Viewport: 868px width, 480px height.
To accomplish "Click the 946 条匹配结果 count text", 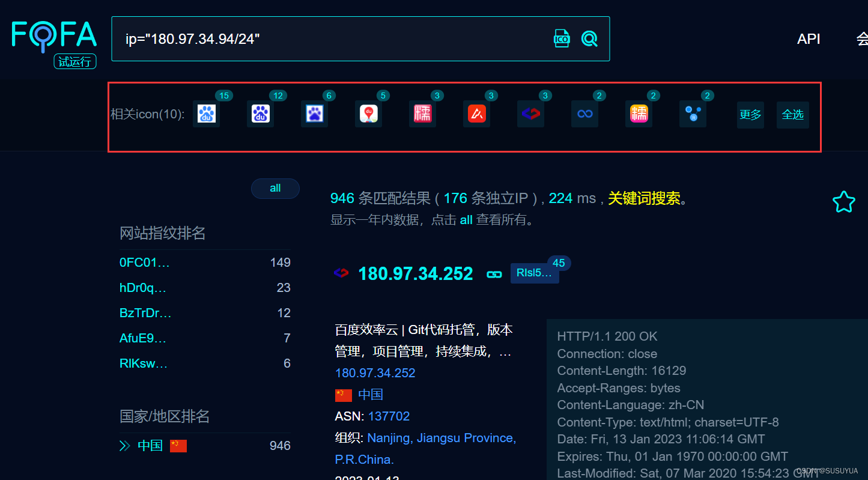I will point(380,198).
